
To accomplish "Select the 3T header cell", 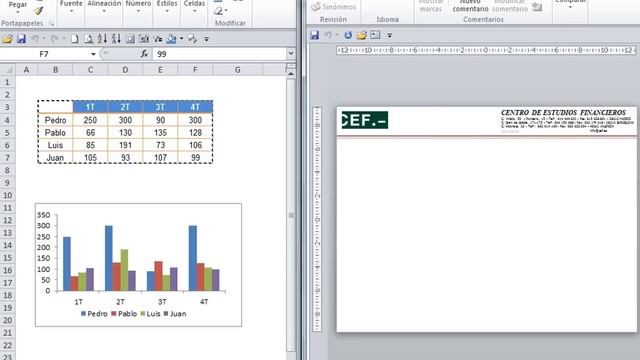I will (160, 107).
